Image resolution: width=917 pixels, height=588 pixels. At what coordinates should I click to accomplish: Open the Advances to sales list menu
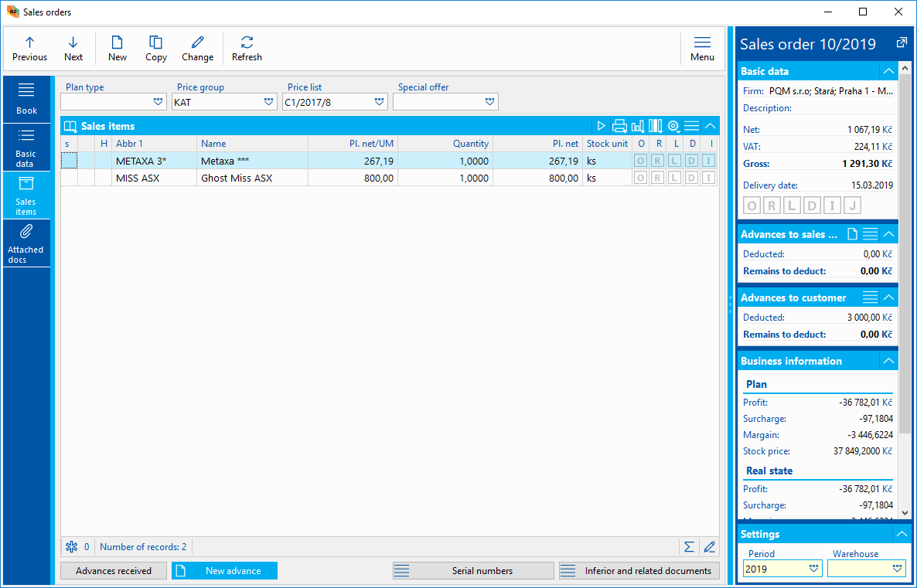870,234
